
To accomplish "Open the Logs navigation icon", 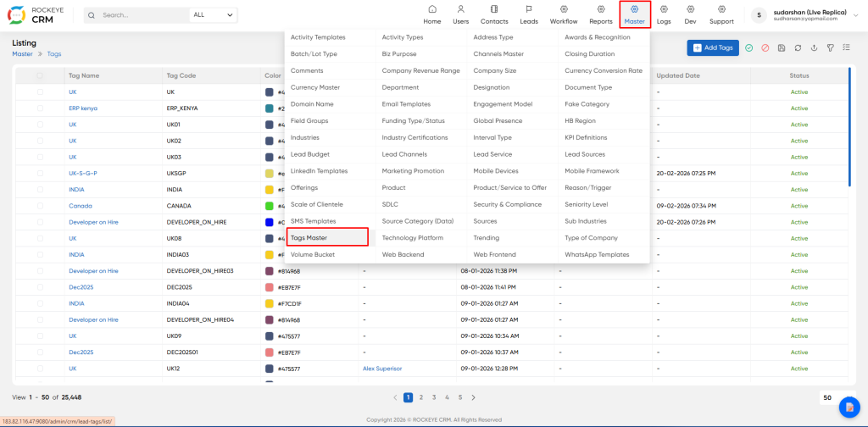I will tap(664, 9).
